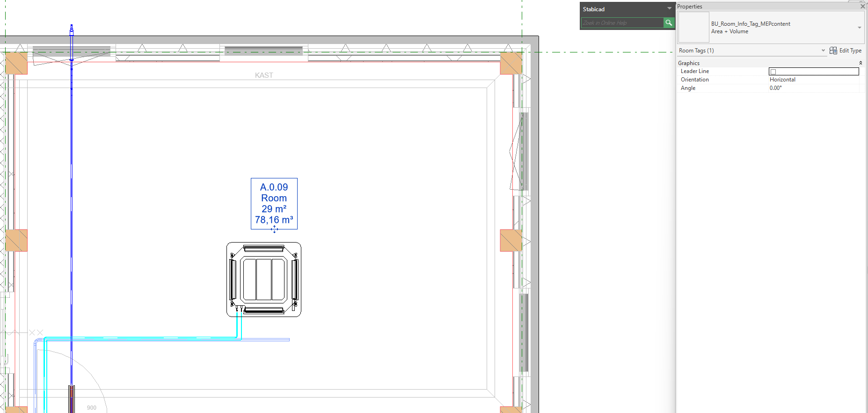Click the Orientation value Horizontal
The width and height of the screenshot is (868, 413).
[782, 80]
